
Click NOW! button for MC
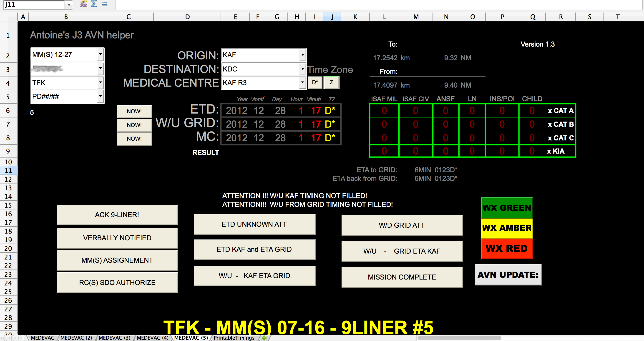coord(134,139)
